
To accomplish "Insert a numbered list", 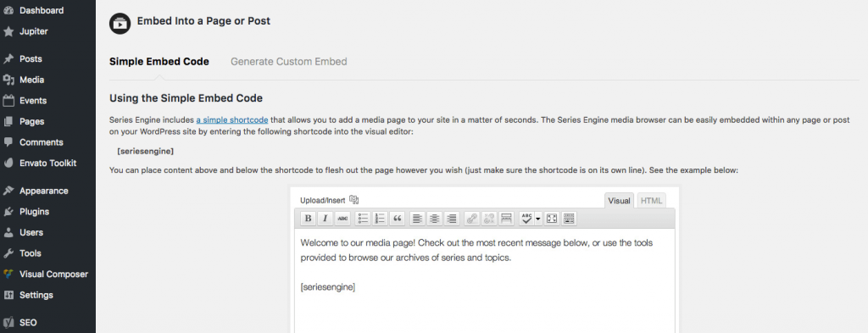I will click(380, 219).
